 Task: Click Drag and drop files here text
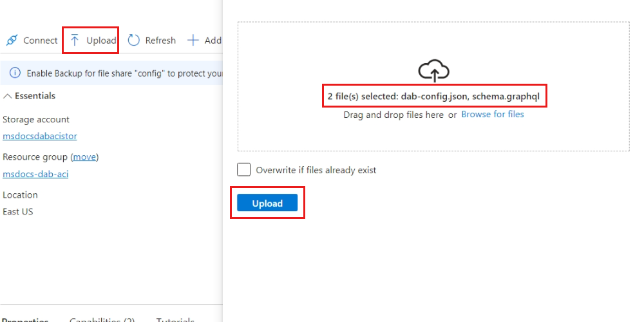[393, 115]
